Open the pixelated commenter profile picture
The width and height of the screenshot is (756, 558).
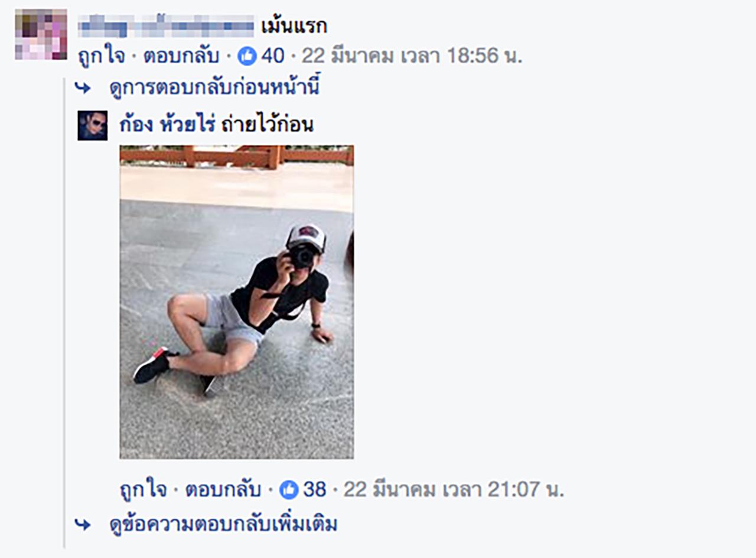[x=41, y=34]
